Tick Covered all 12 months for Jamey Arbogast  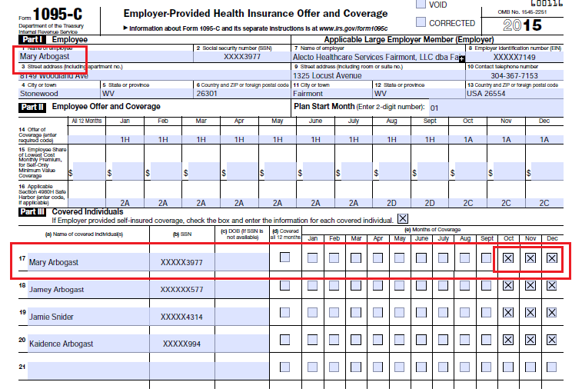coord(285,285)
